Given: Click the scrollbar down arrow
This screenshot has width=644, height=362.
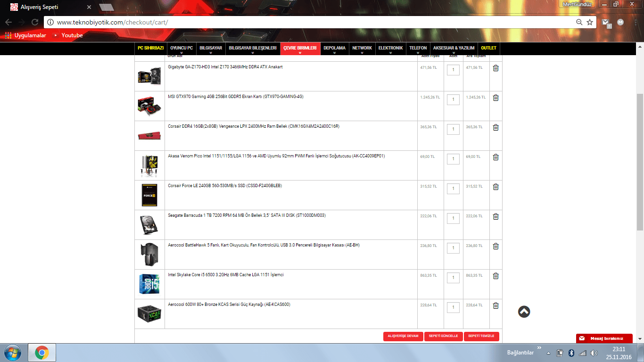Looking at the screenshot, I should tap(640, 338).
